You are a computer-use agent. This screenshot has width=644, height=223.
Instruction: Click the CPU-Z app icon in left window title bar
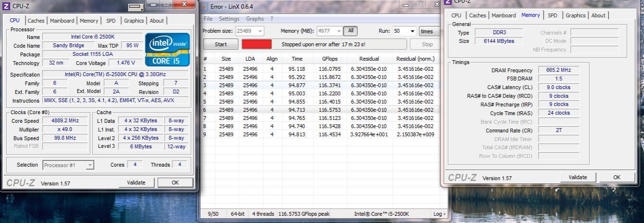pyautogui.click(x=6, y=6)
